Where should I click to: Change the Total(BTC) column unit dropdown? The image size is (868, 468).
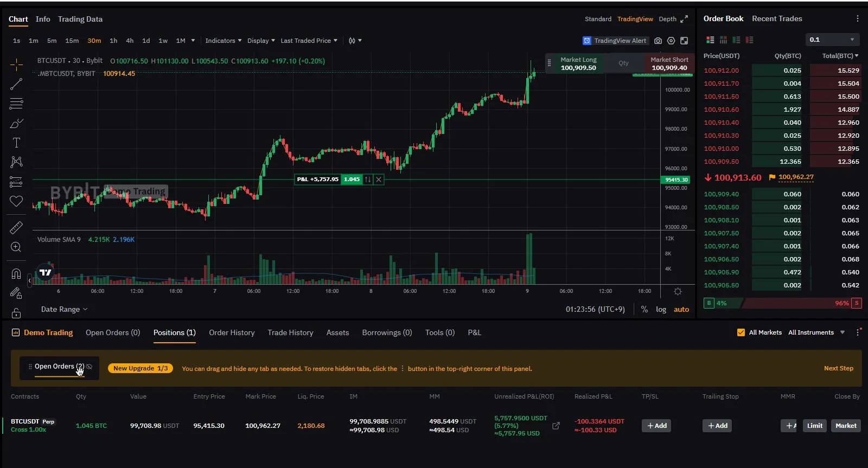tap(840, 56)
